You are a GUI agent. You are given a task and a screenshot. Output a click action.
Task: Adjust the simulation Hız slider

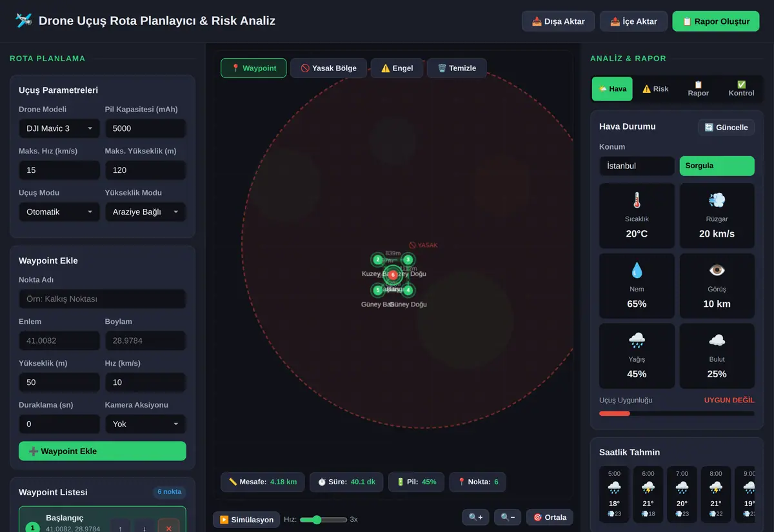point(323,520)
